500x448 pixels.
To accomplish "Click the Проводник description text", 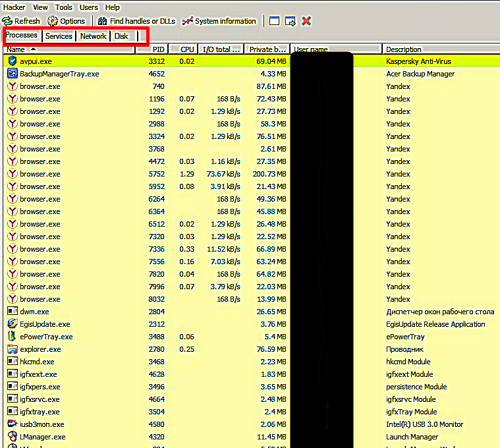I will point(404,349).
